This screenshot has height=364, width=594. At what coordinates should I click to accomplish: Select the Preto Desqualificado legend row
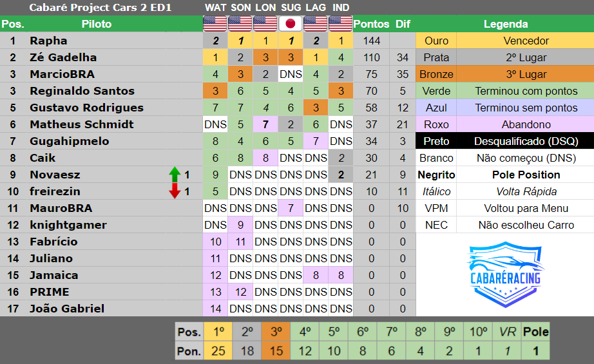pyautogui.click(x=505, y=141)
